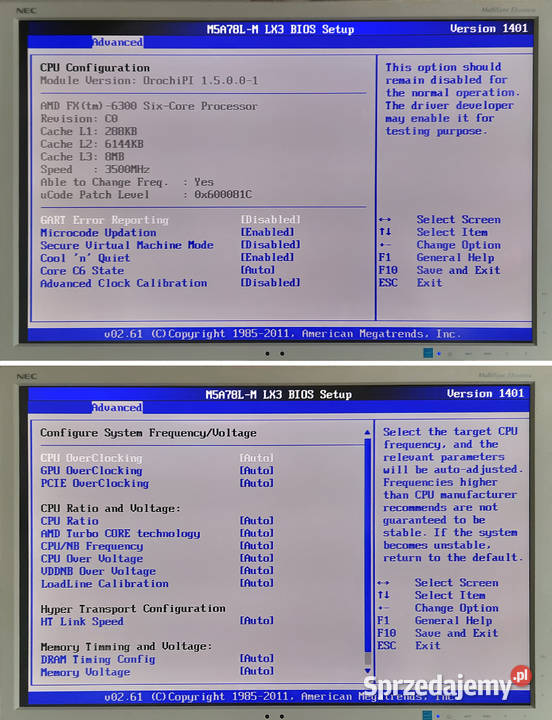Select Advanced tab in bottom BIOS screen
The image size is (552, 720).
117,407
